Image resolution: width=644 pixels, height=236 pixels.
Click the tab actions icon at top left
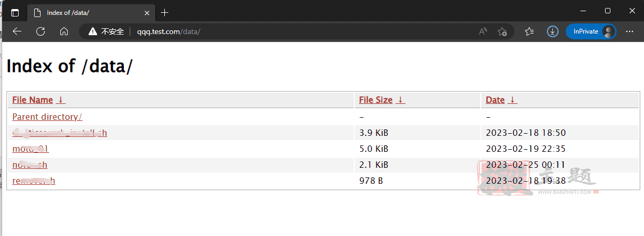click(x=15, y=12)
